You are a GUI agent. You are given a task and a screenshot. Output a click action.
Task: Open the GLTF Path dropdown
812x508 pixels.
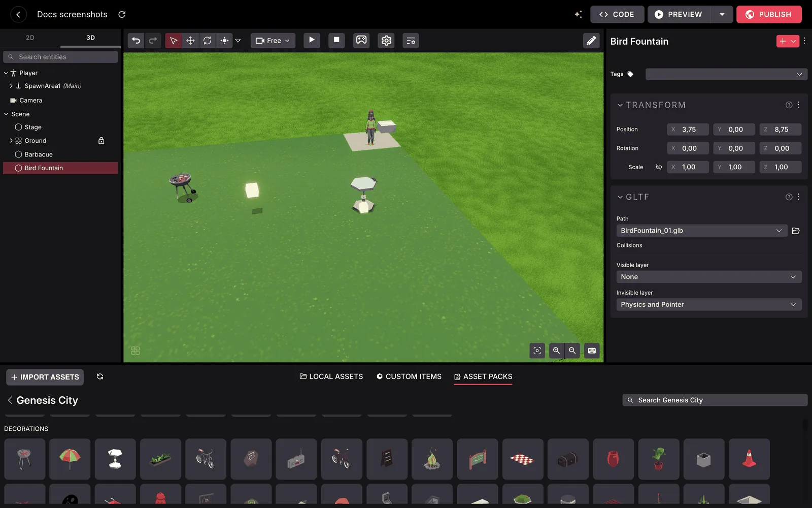702,231
